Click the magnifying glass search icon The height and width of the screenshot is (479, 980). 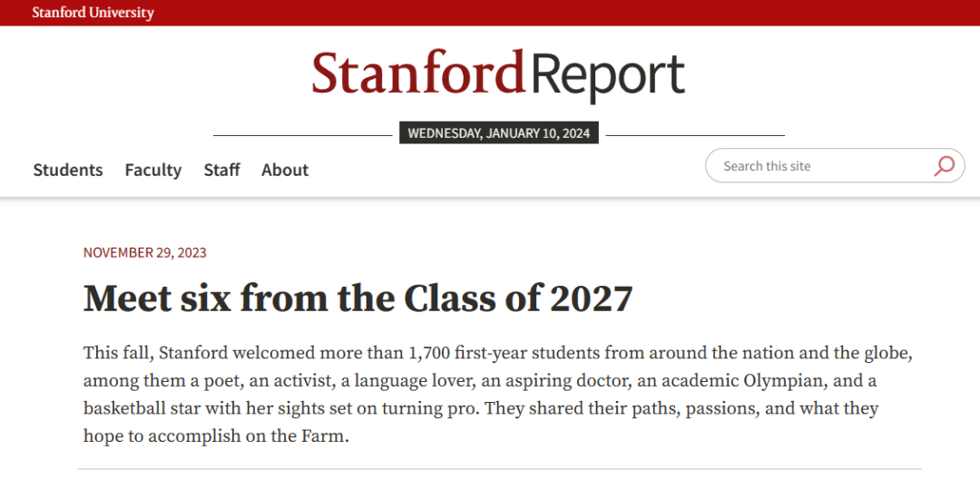pos(944,165)
